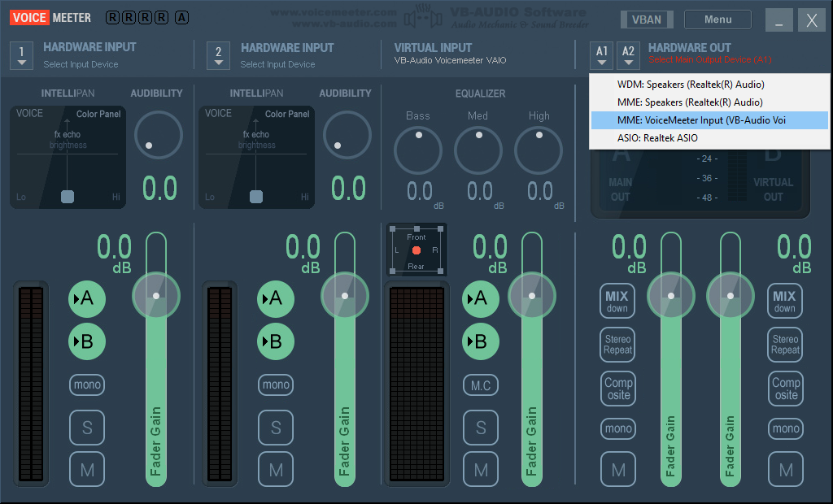Click the High equalizer knob
The image size is (833, 504).
pyautogui.click(x=539, y=150)
